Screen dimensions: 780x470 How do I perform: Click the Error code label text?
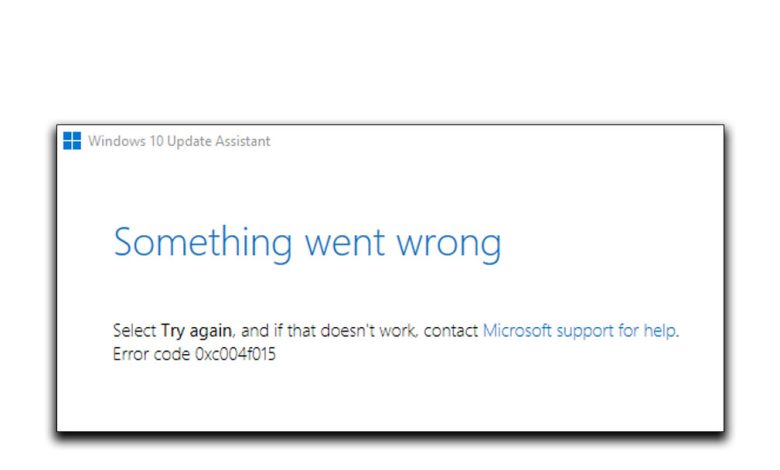[152, 354]
